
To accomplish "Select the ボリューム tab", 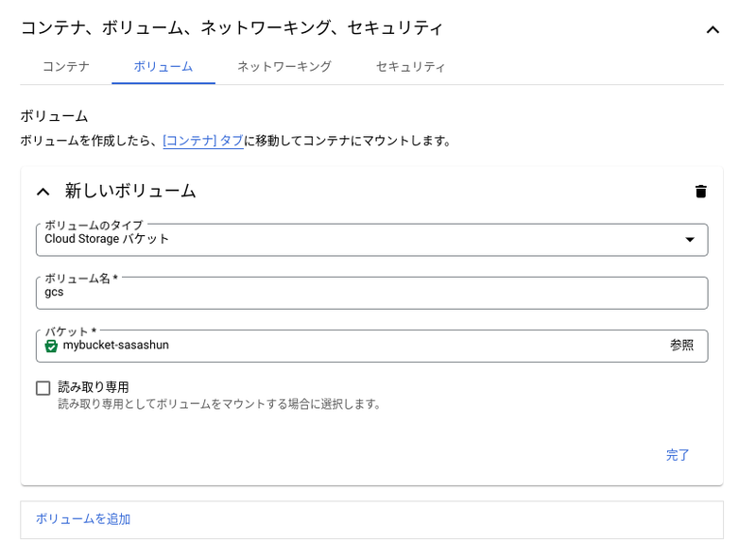I will (x=163, y=67).
